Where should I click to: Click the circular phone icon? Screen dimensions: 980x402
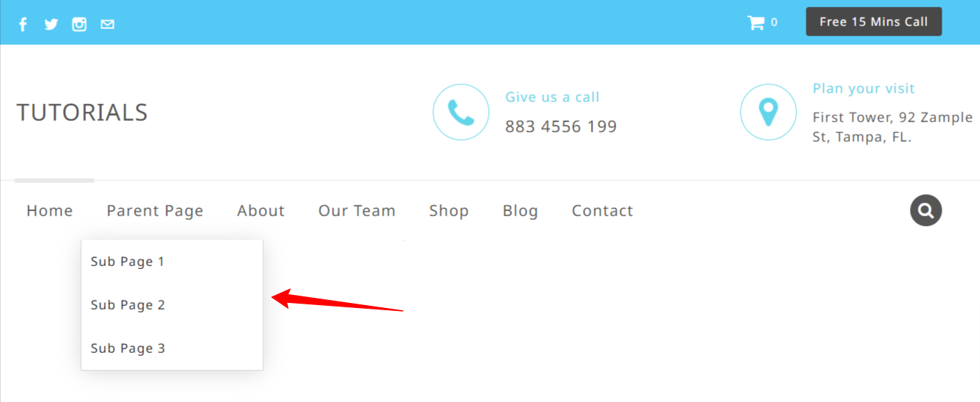(461, 112)
